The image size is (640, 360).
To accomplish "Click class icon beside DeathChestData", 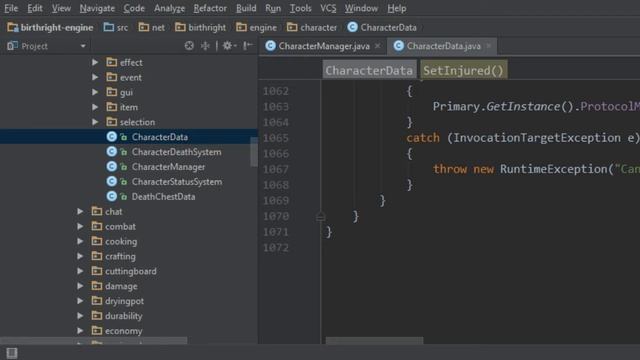I will click(111, 196).
